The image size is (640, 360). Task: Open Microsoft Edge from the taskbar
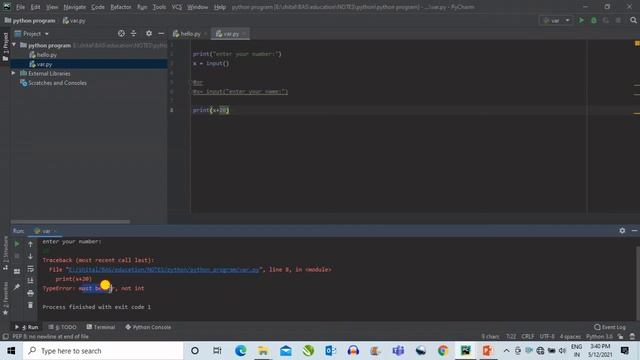point(240,351)
